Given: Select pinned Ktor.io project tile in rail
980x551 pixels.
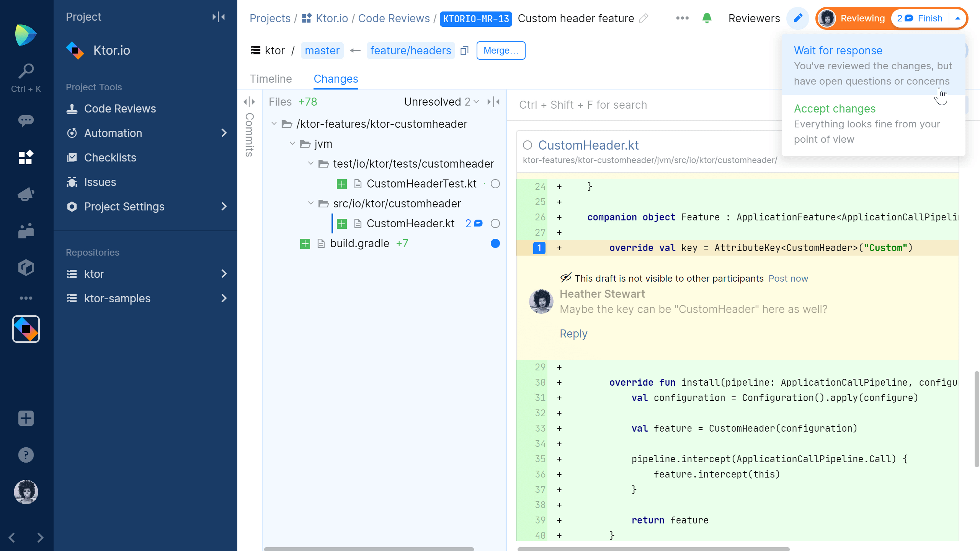Looking at the screenshot, I should click(26, 329).
